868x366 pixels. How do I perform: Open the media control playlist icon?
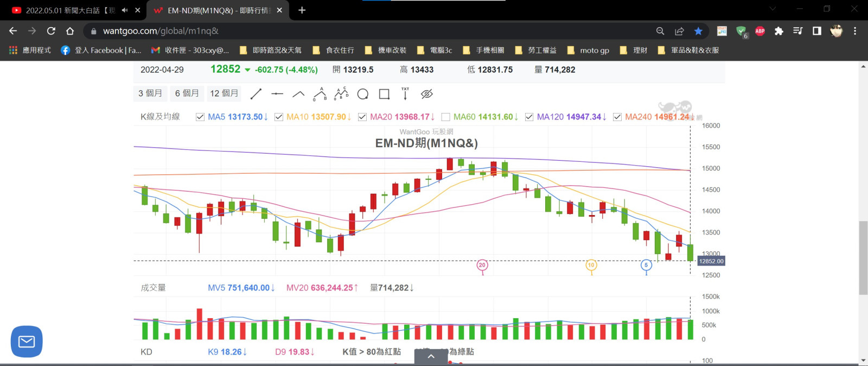(797, 31)
